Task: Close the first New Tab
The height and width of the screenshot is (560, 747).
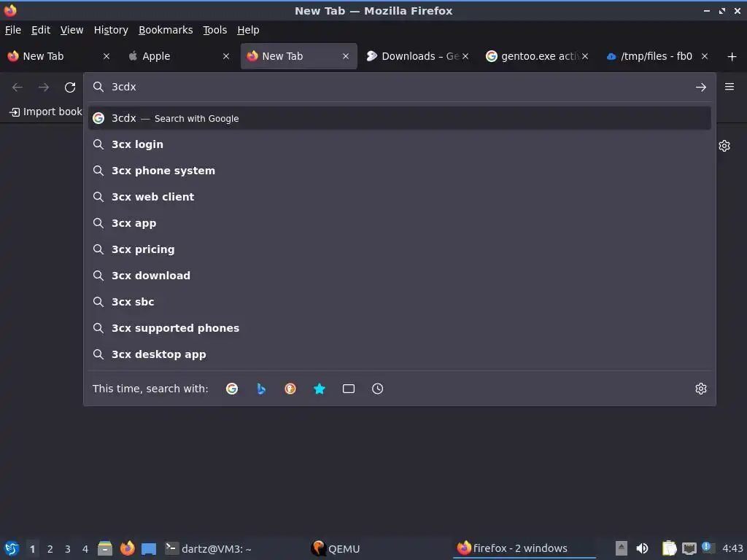Action: [107, 56]
